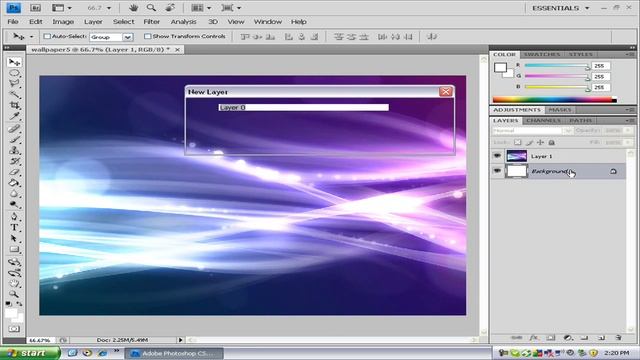This screenshot has height=360, width=640.
Task: Select the Blur tool
Action: click(x=14, y=193)
